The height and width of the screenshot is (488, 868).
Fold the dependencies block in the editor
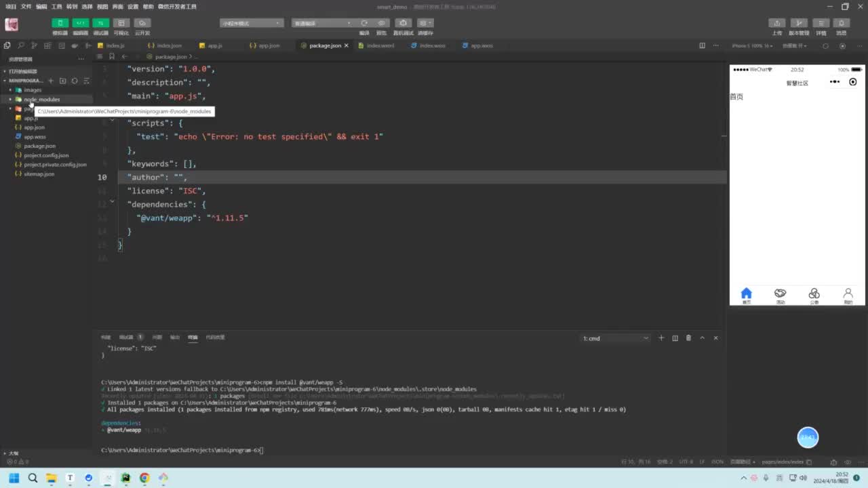coord(112,202)
